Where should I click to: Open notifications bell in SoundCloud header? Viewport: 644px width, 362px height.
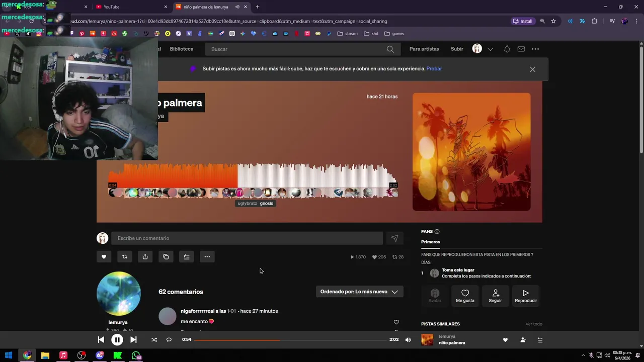[507, 49]
